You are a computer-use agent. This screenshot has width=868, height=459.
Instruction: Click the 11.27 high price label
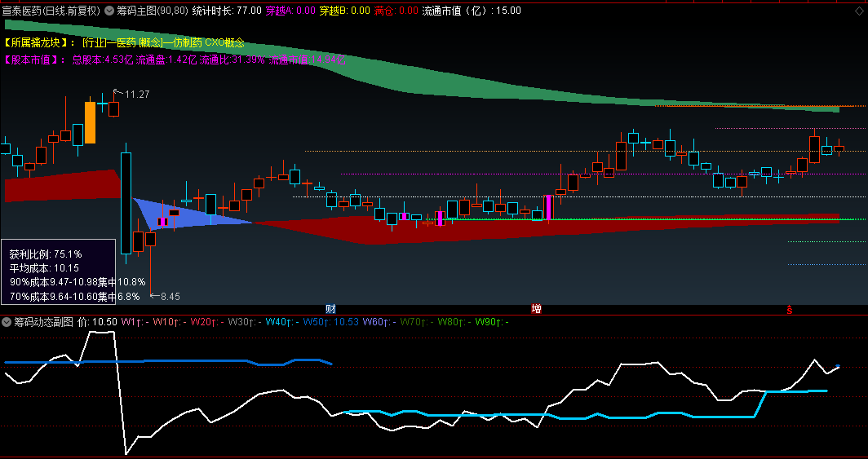click(136, 95)
